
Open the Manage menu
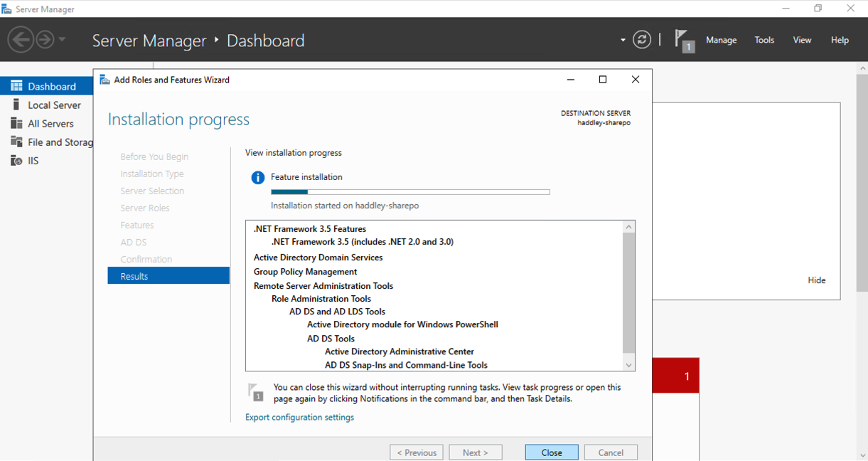pos(721,40)
